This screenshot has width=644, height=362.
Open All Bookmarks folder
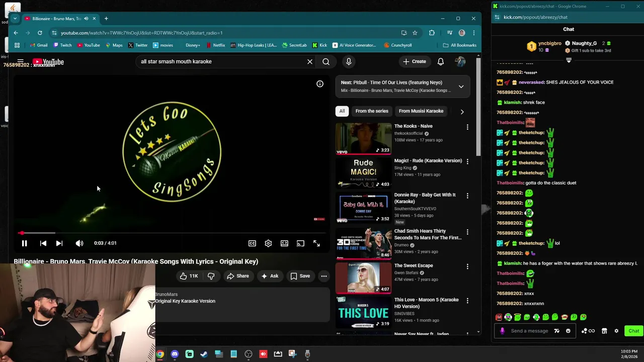click(x=459, y=45)
